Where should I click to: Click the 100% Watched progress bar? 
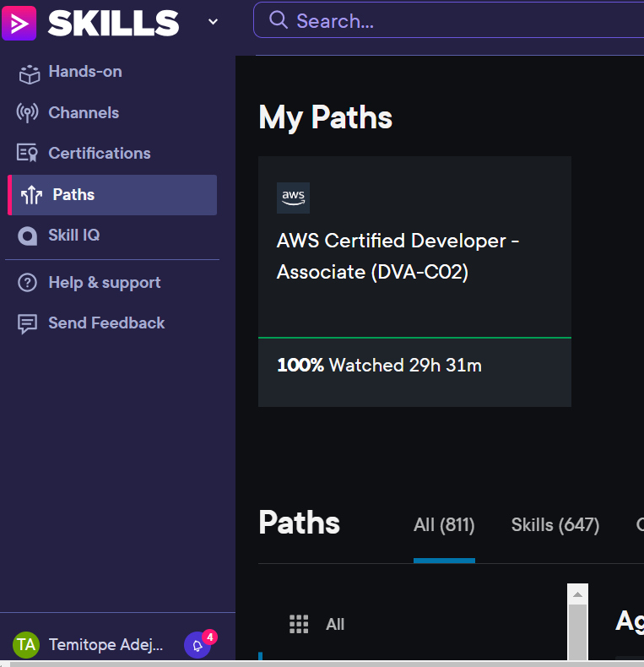point(414,338)
